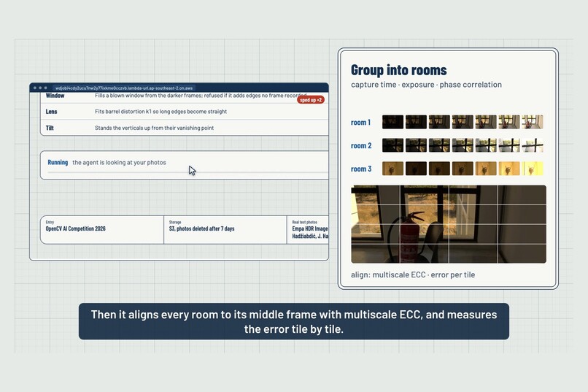The width and height of the screenshot is (588, 392).
Task: Select the darkest first thumbnail in room 2
Action: point(392,145)
